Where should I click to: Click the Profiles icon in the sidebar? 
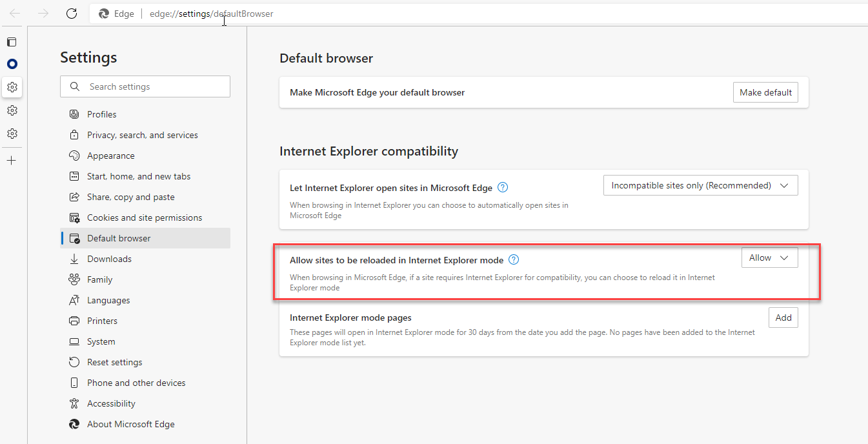click(x=74, y=114)
